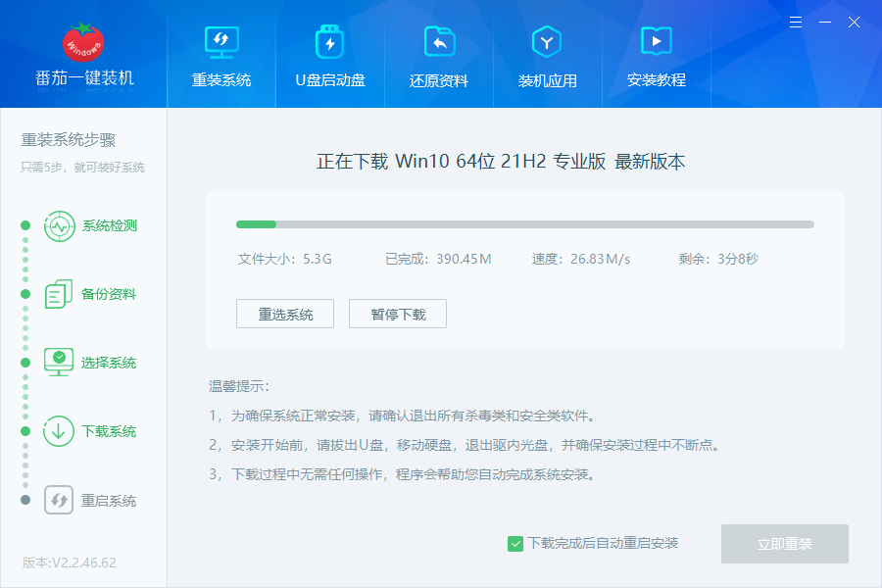Click the 速度: 26.83M/s value
The width and height of the screenshot is (882, 588).
[x=581, y=259]
